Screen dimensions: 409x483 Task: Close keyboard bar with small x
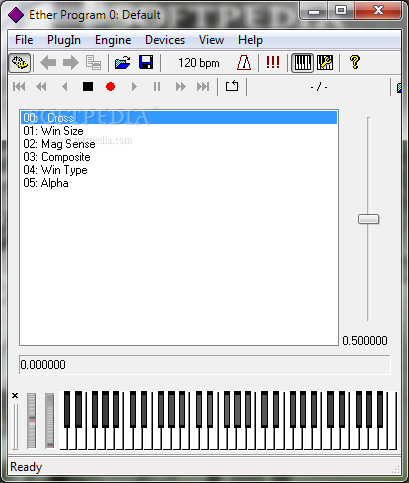click(15, 395)
